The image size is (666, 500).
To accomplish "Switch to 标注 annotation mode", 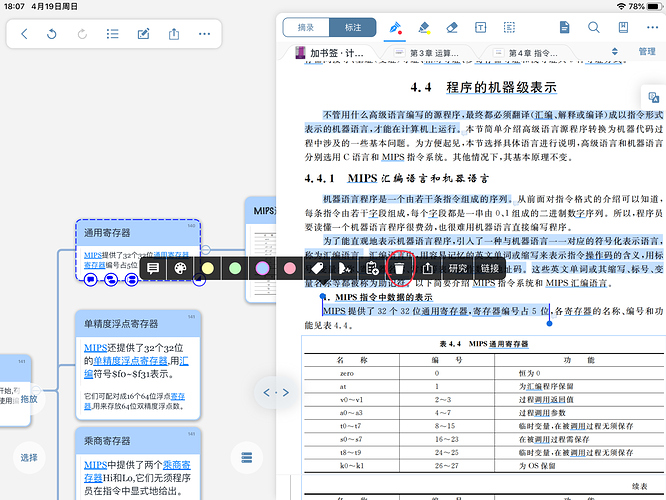I will click(x=353, y=28).
